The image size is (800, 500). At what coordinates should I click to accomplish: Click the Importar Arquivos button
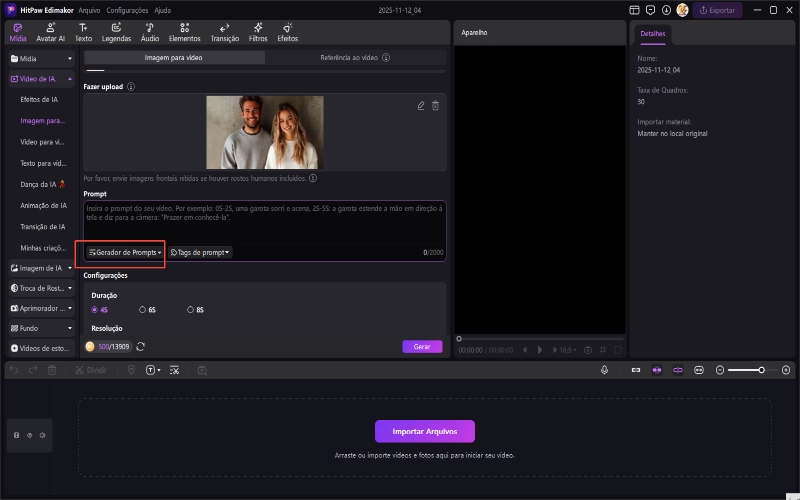(x=425, y=431)
